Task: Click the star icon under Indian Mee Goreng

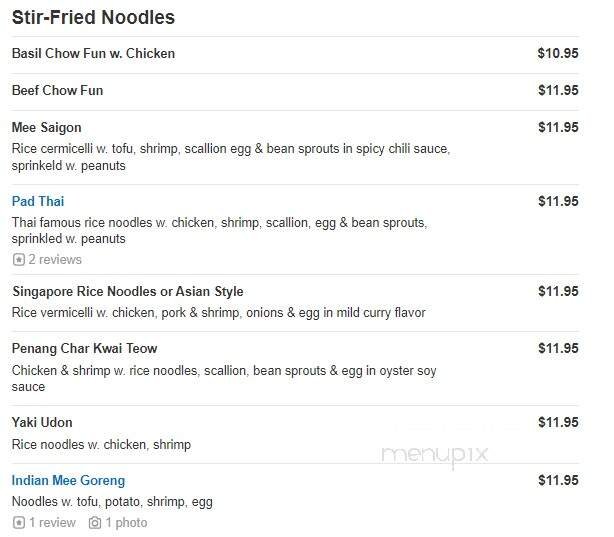Action: pyautogui.click(x=18, y=523)
